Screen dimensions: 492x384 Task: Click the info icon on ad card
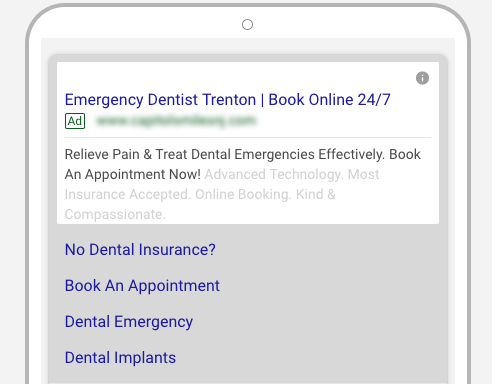click(422, 78)
